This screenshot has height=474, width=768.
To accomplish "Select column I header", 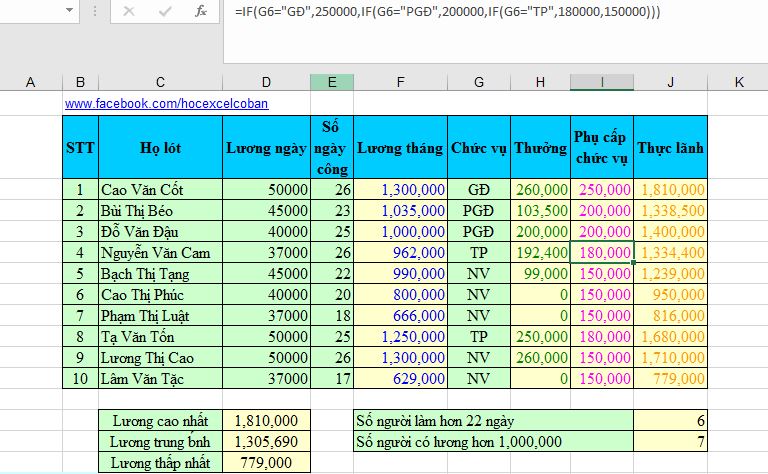I will click(601, 82).
